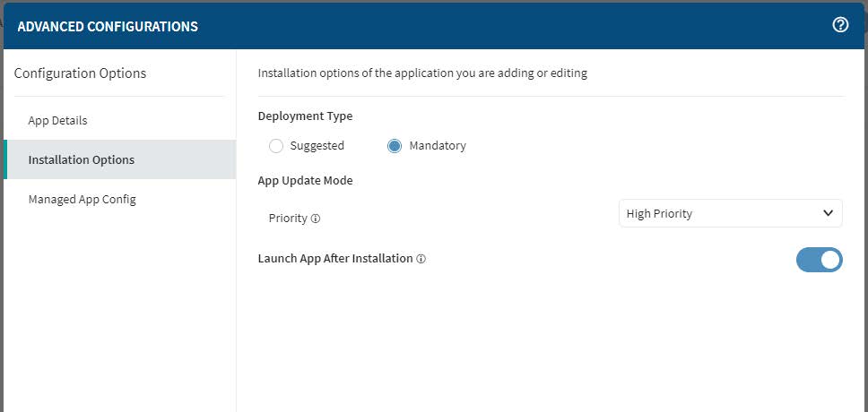
Task: Select the Mandatory deployment type radio button
Action: pyautogui.click(x=395, y=146)
